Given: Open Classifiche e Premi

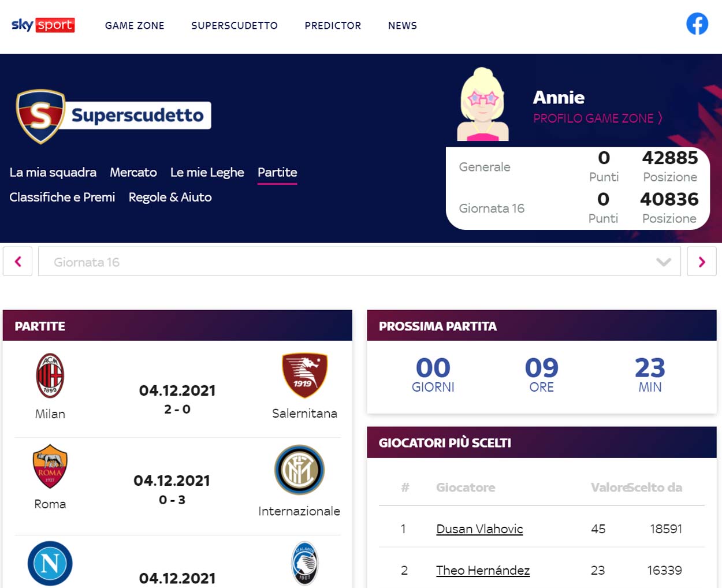Looking at the screenshot, I should click(x=62, y=197).
